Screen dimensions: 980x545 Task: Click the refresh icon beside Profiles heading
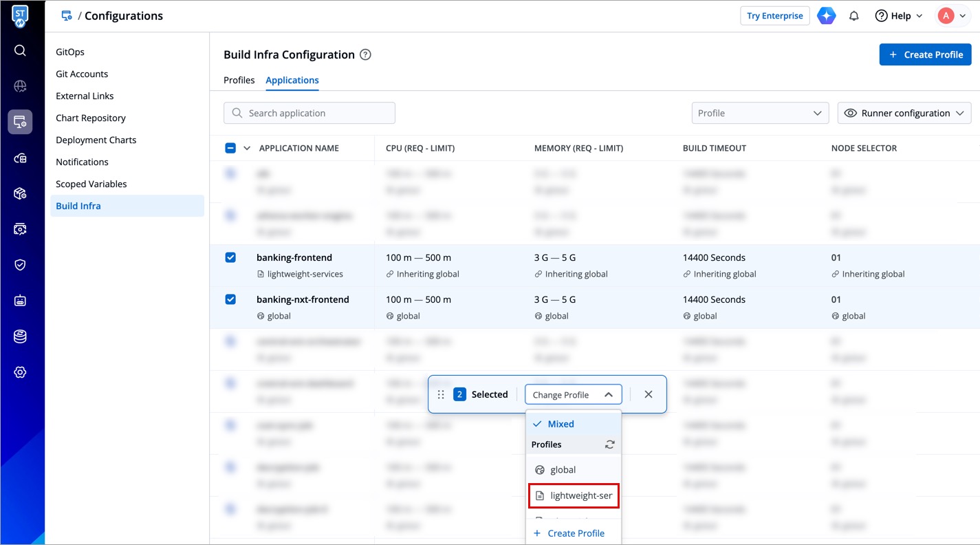pyautogui.click(x=609, y=445)
